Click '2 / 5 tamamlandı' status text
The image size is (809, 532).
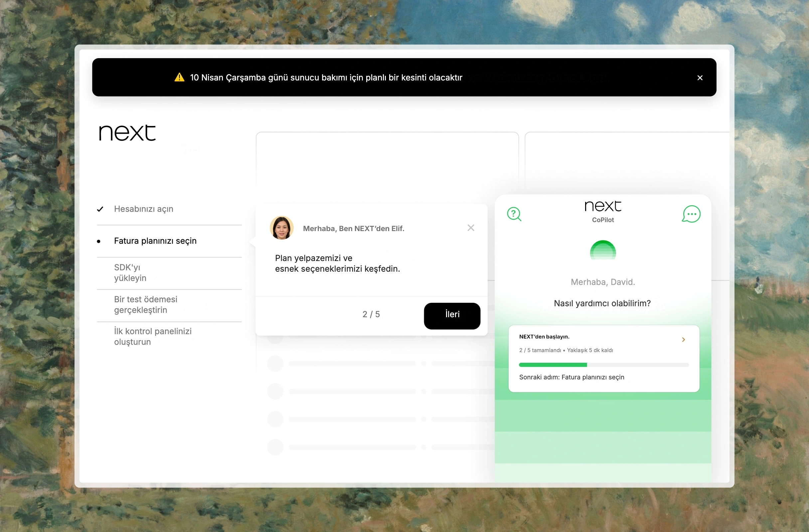pyautogui.click(x=540, y=350)
